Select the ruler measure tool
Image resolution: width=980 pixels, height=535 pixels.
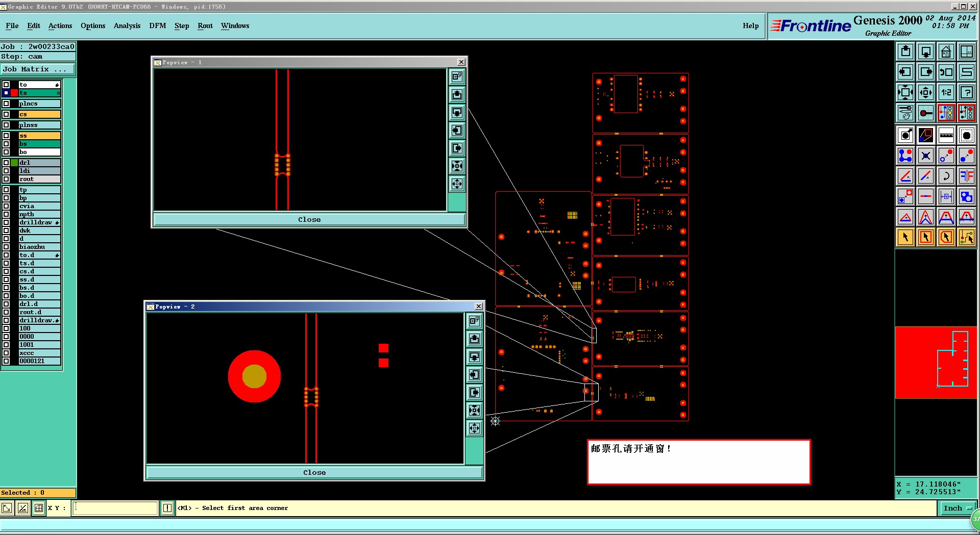click(946, 135)
